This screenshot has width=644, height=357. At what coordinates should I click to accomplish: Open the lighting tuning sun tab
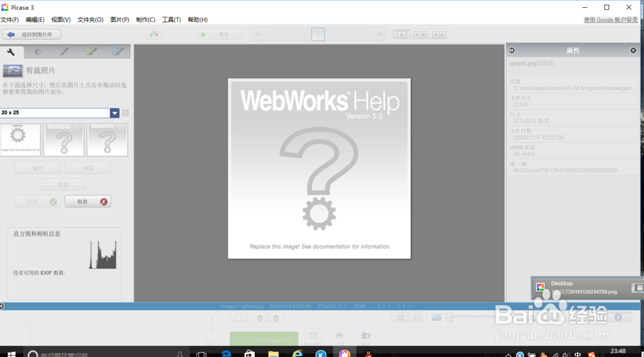pos(37,52)
